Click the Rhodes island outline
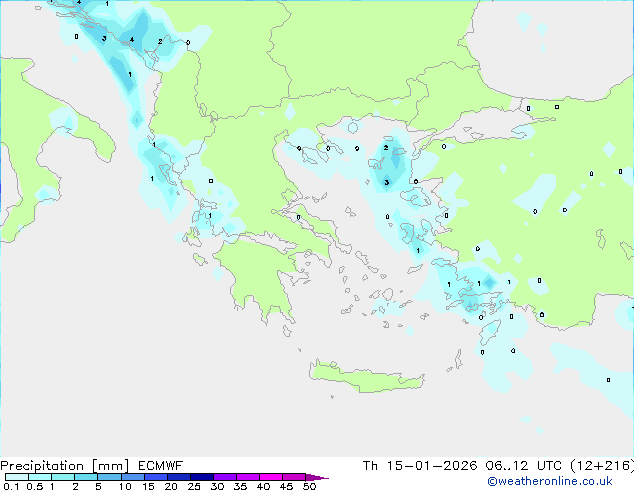 490,332
